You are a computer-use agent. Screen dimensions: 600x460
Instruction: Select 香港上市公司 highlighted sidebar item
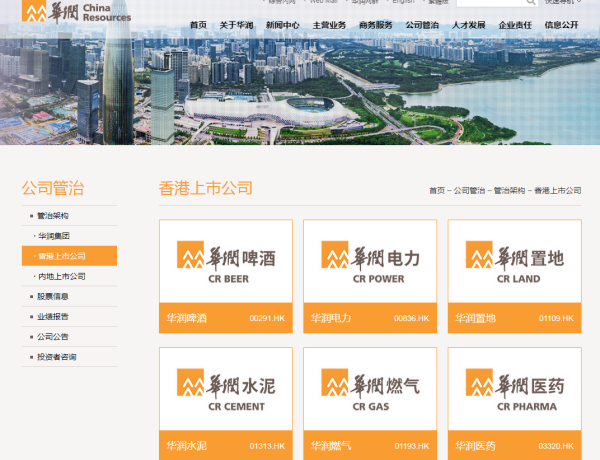tap(69, 256)
